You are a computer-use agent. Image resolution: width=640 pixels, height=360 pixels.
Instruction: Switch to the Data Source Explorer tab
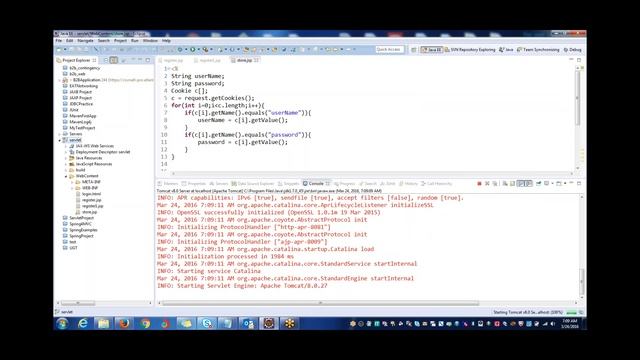tap(253, 184)
